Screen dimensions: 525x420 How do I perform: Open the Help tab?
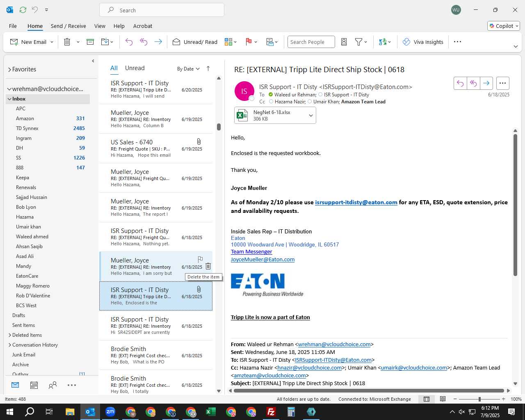click(119, 26)
